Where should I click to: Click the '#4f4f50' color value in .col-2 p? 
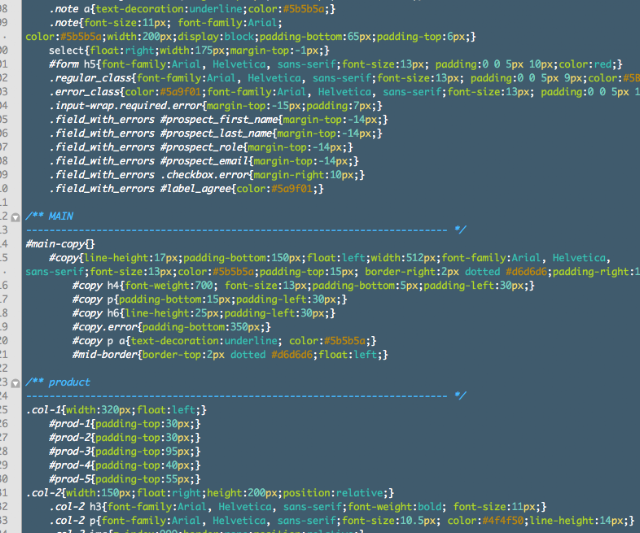503,521
